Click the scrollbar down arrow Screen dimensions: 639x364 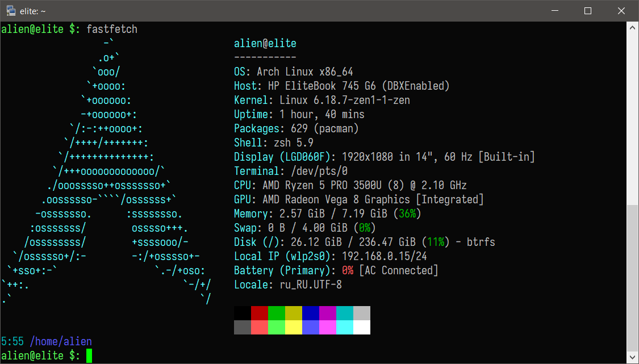pos(632,358)
